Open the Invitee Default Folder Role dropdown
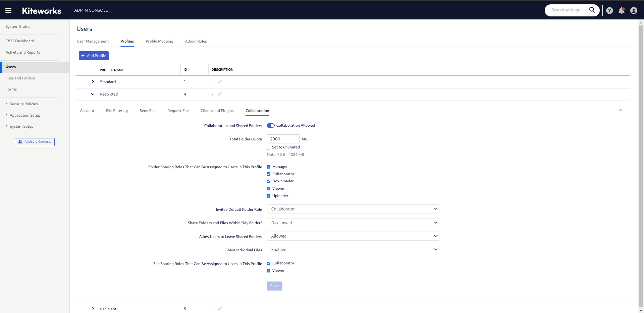 [353, 209]
